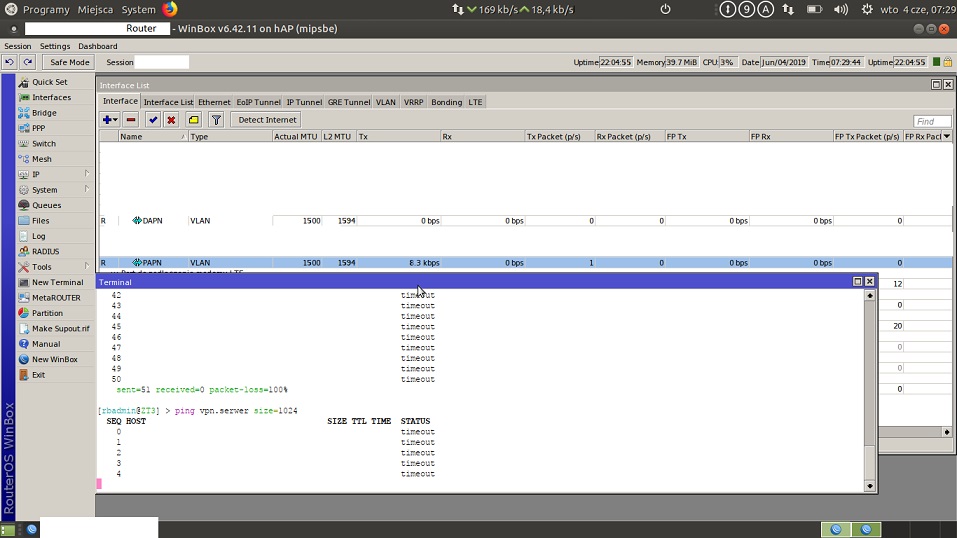Image resolution: width=957 pixels, height=538 pixels.
Task: Select the PAPN VLAN row
Action: pos(525,263)
